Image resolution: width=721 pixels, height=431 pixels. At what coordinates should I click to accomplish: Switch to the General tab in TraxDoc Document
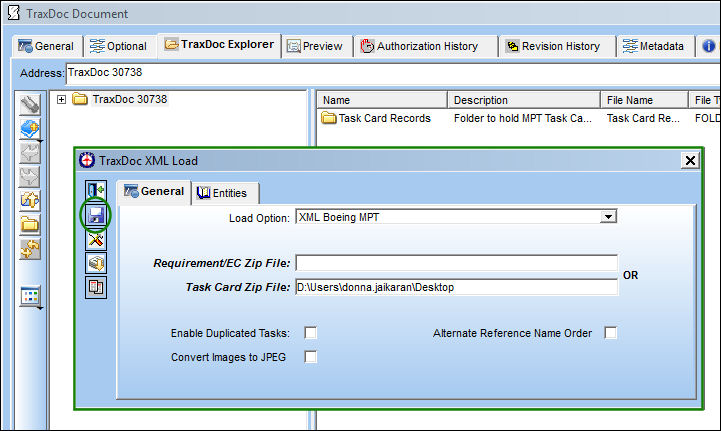coord(46,46)
